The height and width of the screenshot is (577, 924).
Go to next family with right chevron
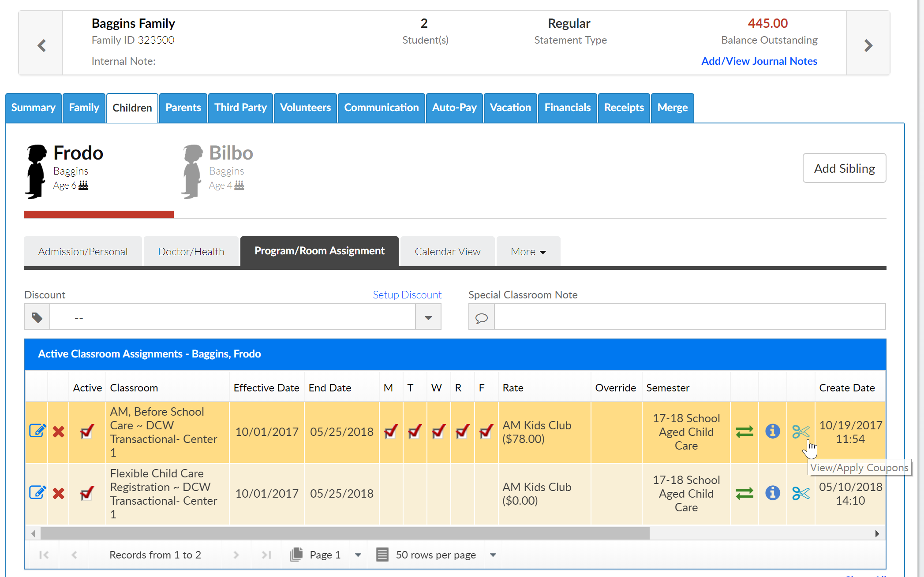click(x=868, y=45)
